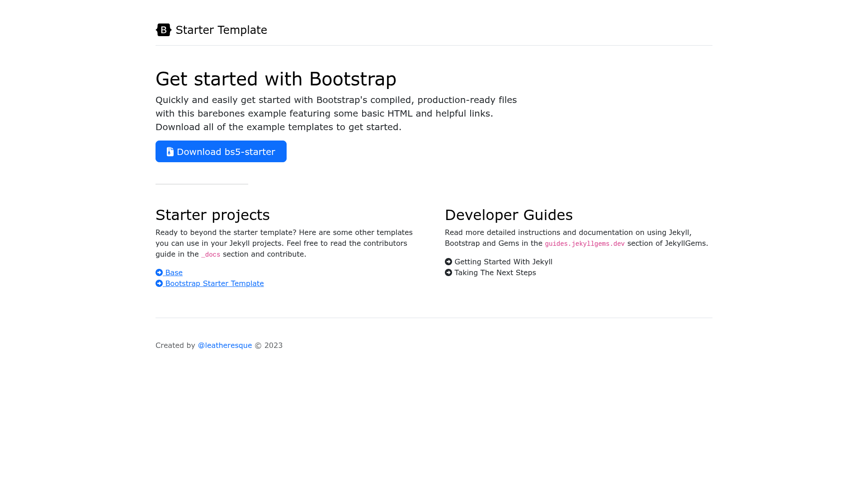The width and height of the screenshot is (868, 488).
Task: Visit the @leatheresque profile link
Action: (x=225, y=345)
